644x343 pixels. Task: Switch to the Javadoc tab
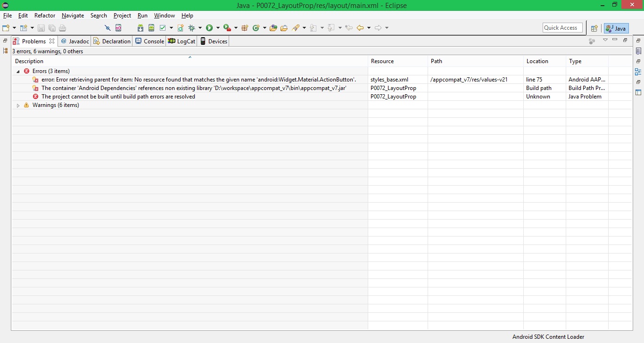75,41
